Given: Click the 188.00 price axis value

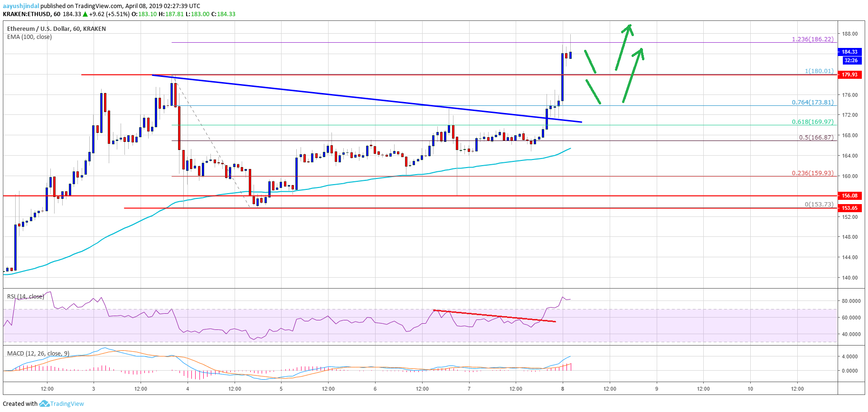Looking at the screenshot, I should [x=850, y=34].
